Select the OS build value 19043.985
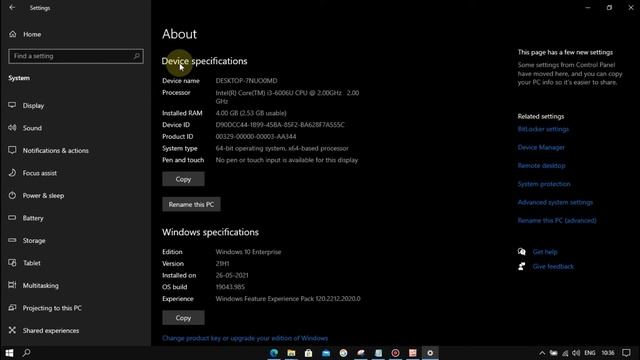Viewport: 640px width, 360px height. tap(230, 287)
